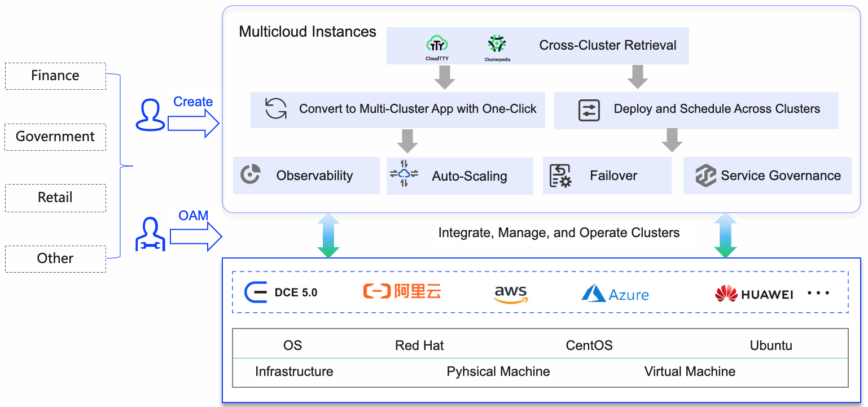Click the Create label
Image resolution: width=868 pixels, height=407 pixels.
click(x=193, y=102)
